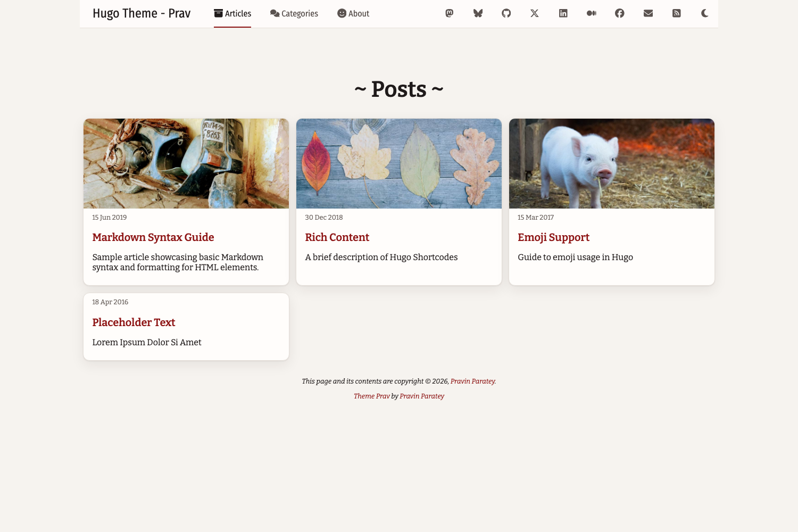Image resolution: width=798 pixels, height=532 pixels.
Task: Open the X (Twitter) icon
Action: pos(535,13)
